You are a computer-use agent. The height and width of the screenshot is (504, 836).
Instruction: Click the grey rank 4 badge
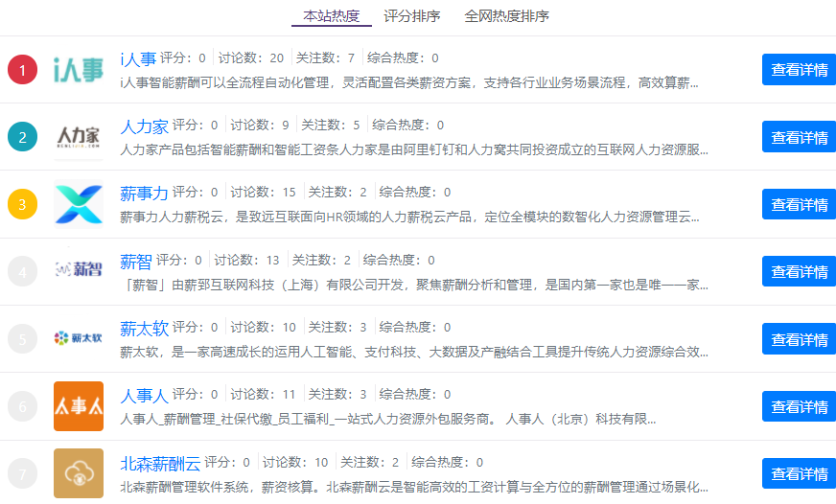tap(22, 272)
